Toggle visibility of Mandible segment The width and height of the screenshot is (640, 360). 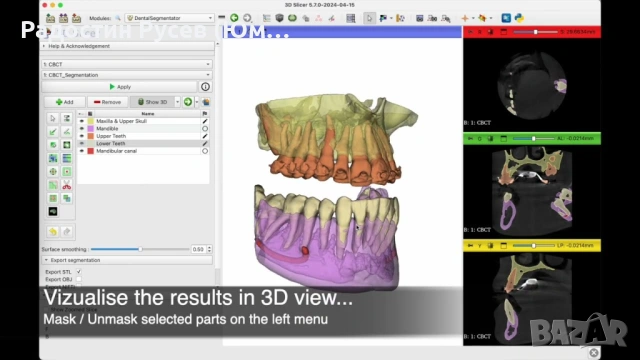82,129
